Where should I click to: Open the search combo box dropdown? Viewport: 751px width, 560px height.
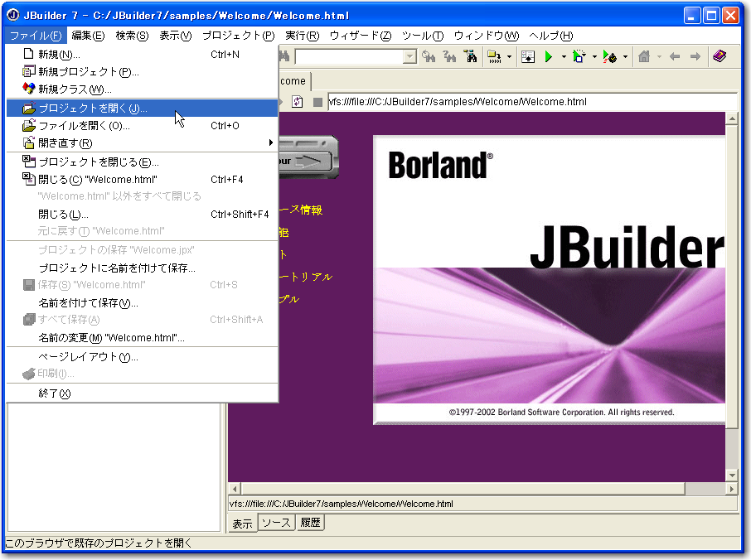click(409, 57)
